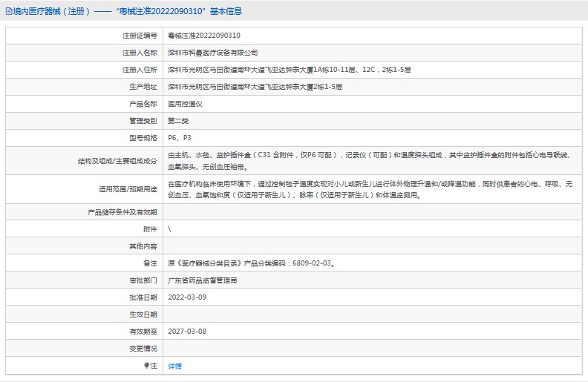Select management class 第二类
The width and height of the screenshot is (588, 382).
(x=178, y=121)
